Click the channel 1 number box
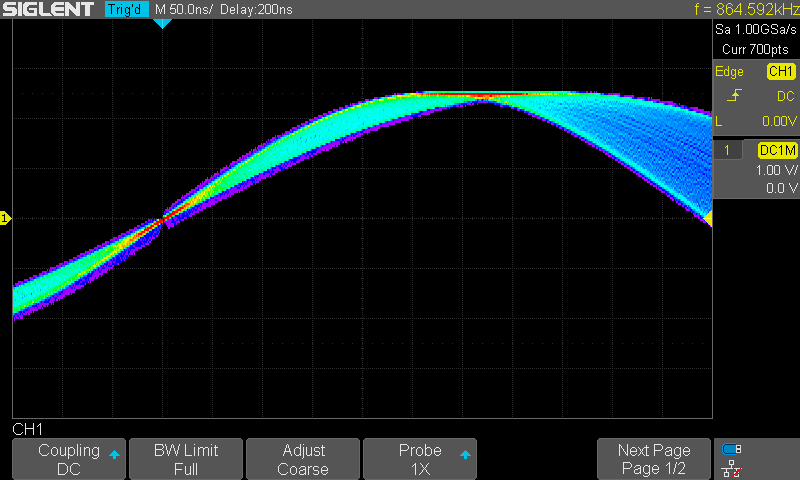 pos(727,150)
